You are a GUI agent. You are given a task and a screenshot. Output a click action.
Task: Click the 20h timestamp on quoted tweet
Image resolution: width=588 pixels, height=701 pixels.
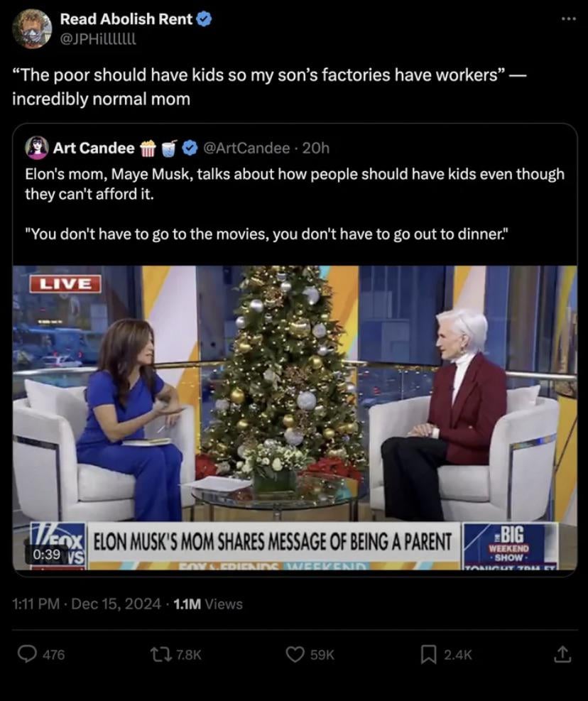pyautogui.click(x=316, y=148)
